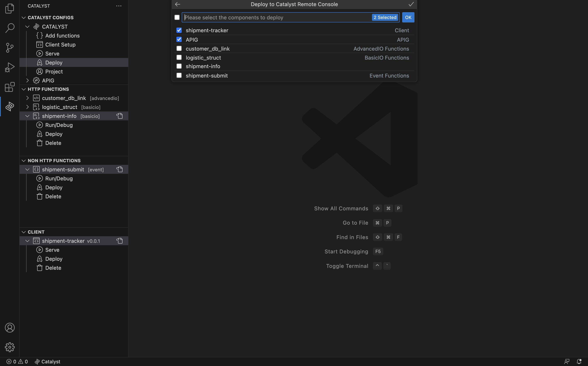Open the Explorer view in activity bar
The image size is (588, 366).
pyautogui.click(x=10, y=9)
